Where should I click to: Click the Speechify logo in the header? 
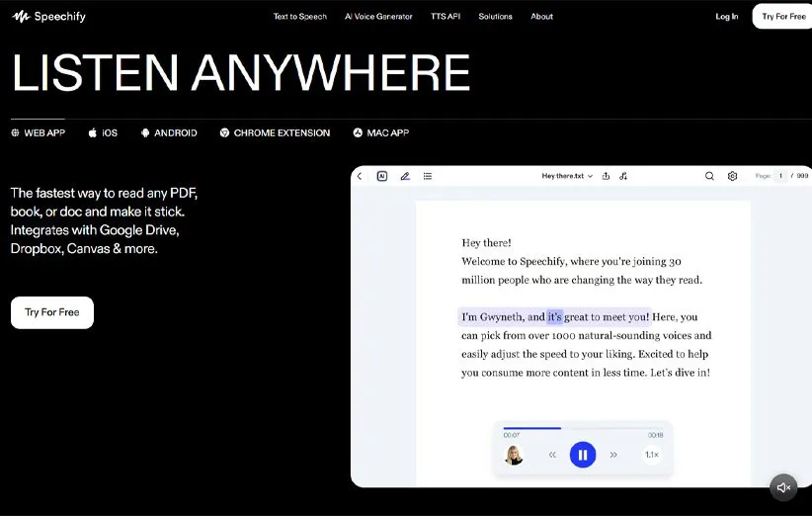48,17
